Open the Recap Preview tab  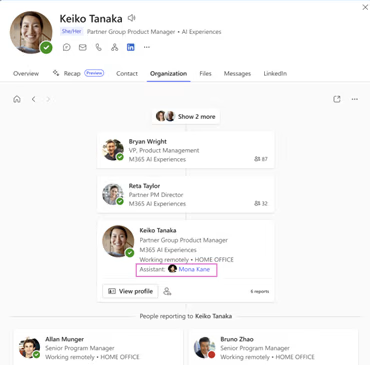coord(78,73)
